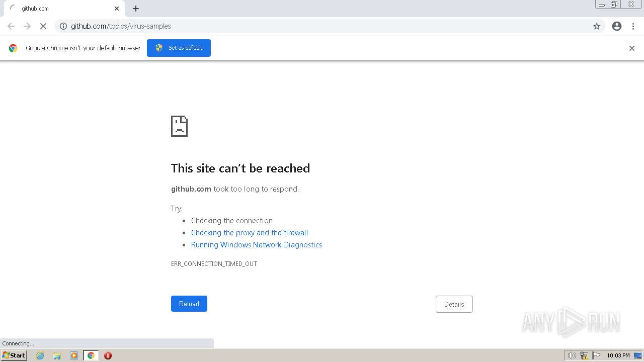Open a new tab with plus button
The width and height of the screenshot is (644, 362).
click(136, 9)
